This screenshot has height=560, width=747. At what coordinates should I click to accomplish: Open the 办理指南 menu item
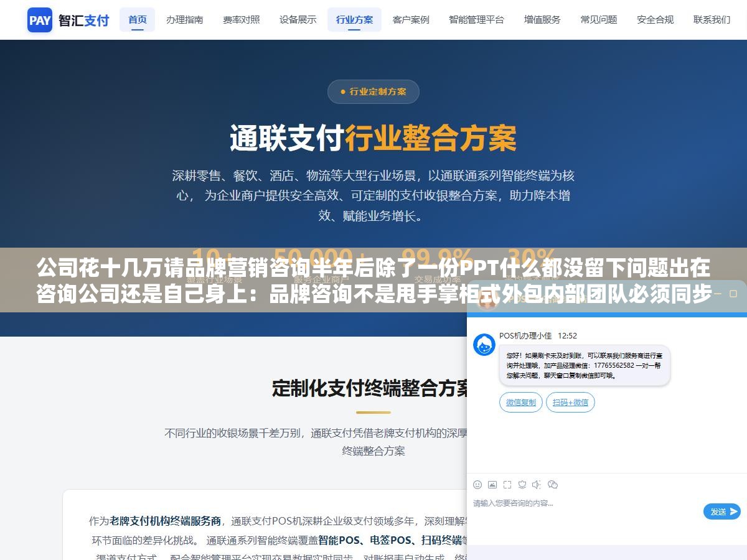(x=184, y=19)
